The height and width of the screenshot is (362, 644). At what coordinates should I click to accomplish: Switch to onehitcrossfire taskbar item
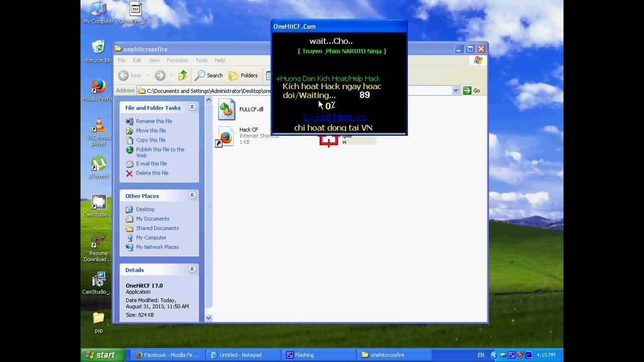pyautogui.click(x=393, y=355)
